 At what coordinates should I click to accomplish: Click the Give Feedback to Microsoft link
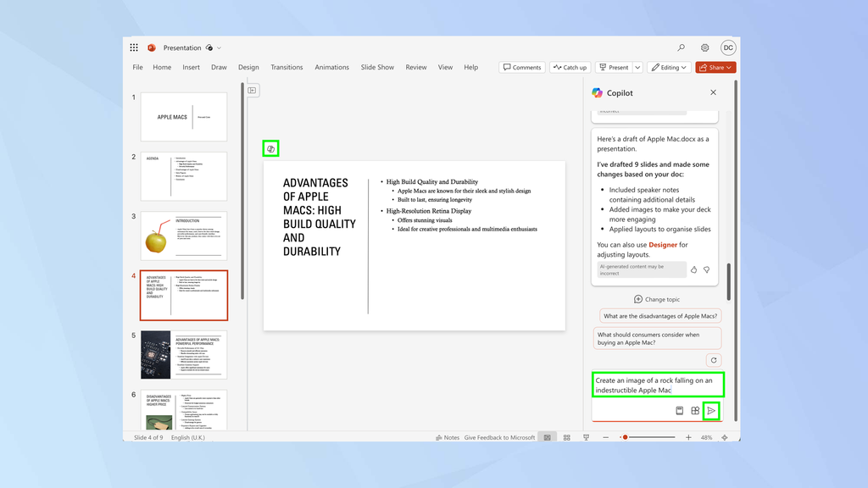[501, 437]
